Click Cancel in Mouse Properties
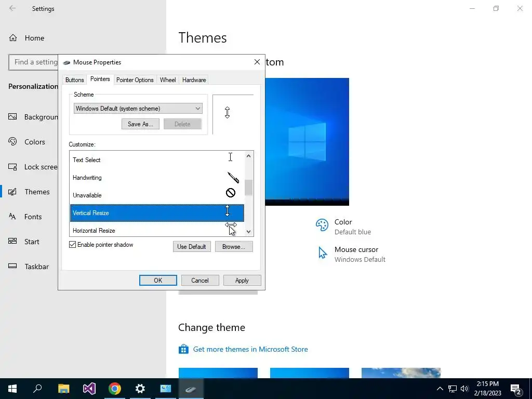This screenshot has width=532, height=399. pyautogui.click(x=200, y=280)
